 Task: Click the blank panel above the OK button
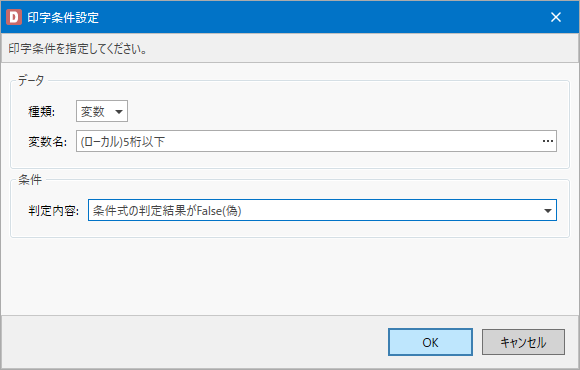[x=290, y=277]
